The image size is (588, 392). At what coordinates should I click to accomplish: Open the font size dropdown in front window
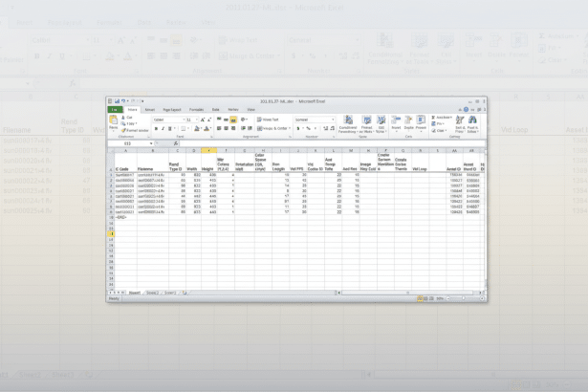pyautogui.click(x=197, y=120)
